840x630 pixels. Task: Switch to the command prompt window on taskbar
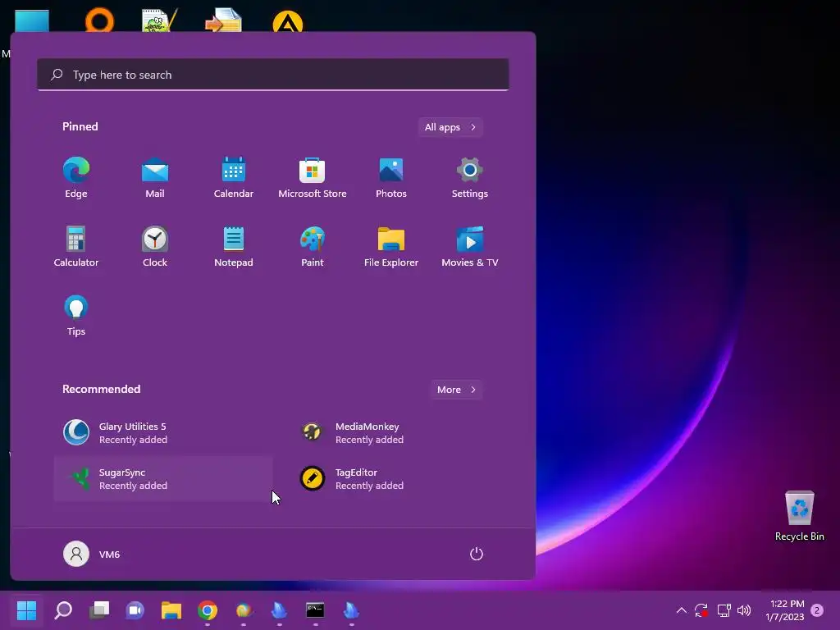click(x=315, y=610)
